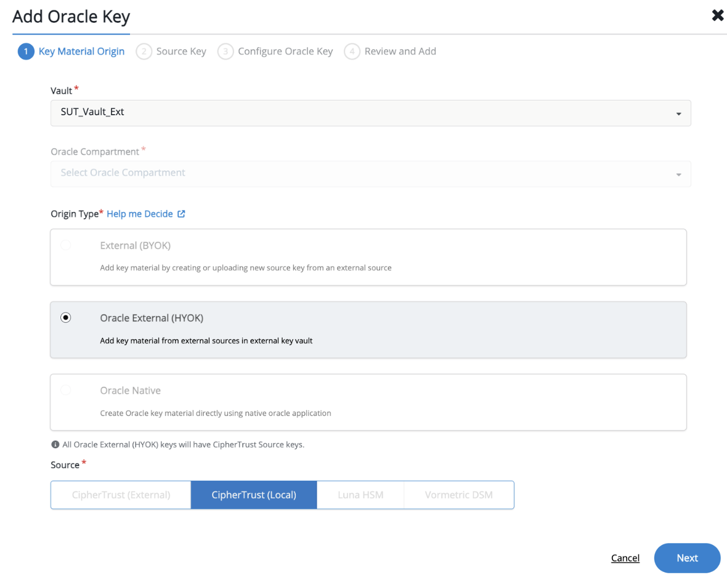Click the Oracle Compartment caret icon
Image resolution: width=727 pixels, height=588 pixels.
[678, 174]
